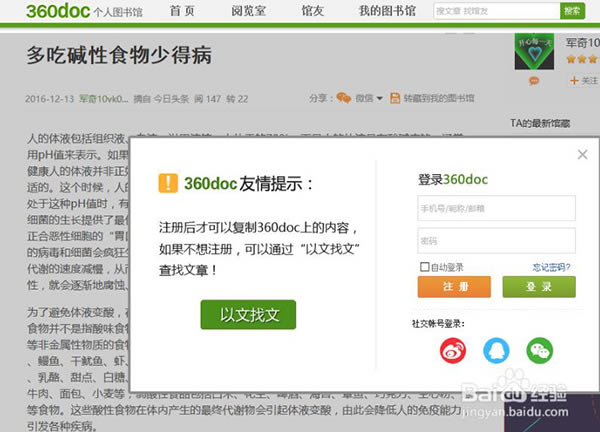
Task: Focus the 手机号/昵称/邮箱 username field
Action: 496,208
